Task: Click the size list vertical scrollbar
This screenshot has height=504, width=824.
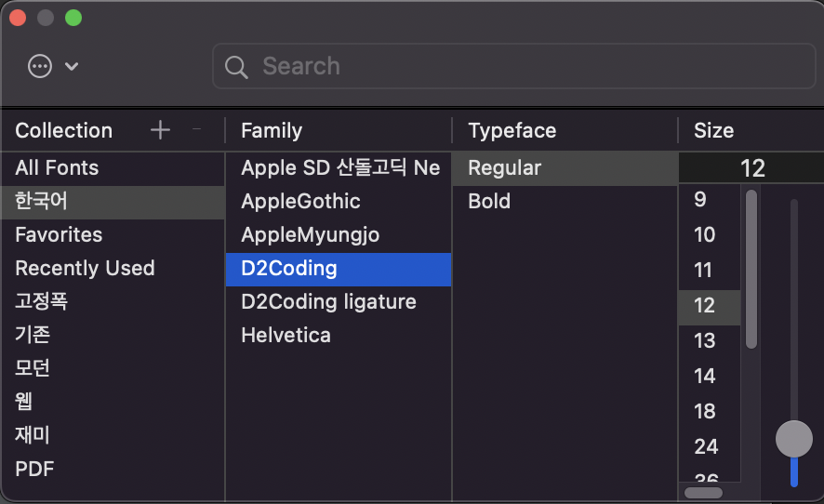Action: tap(751, 269)
